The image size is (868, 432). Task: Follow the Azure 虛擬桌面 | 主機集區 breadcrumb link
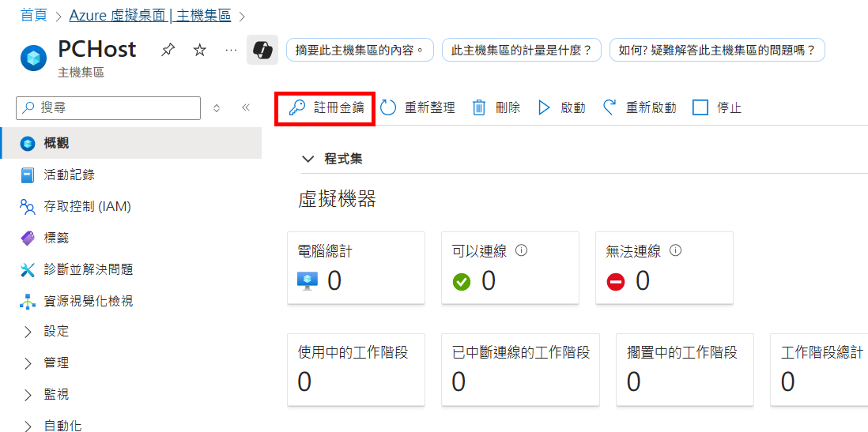[149, 16]
